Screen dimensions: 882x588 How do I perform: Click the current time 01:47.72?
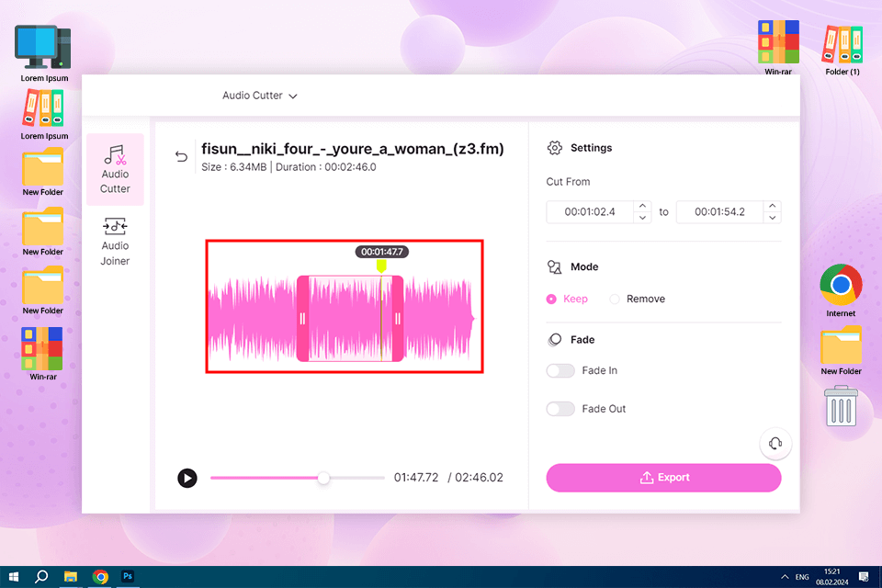click(416, 478)
